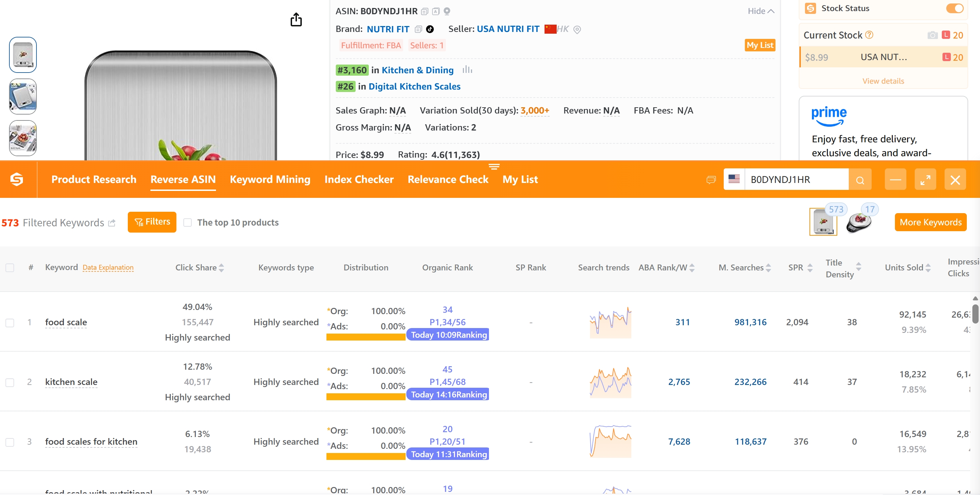Open the Product Research tab
The image size is (980, 495).
tap(93, 179)
